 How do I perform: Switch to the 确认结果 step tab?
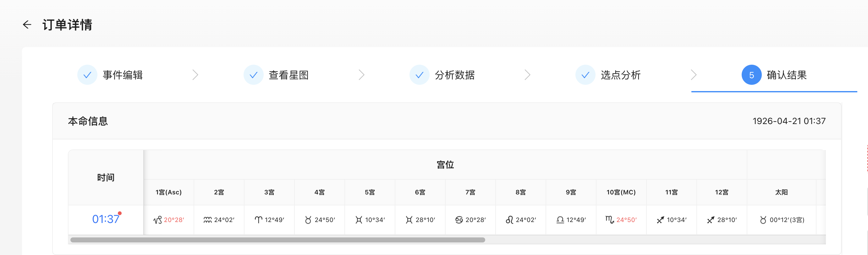click(x=787, y=75)
